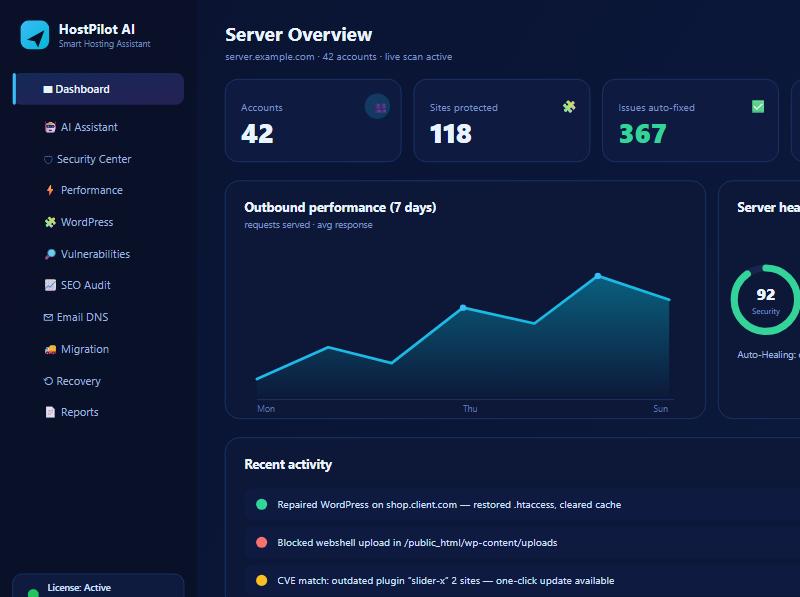The image size is (800, 597).
Task: Click the Server Overview heading
Action: pos(298,35)
